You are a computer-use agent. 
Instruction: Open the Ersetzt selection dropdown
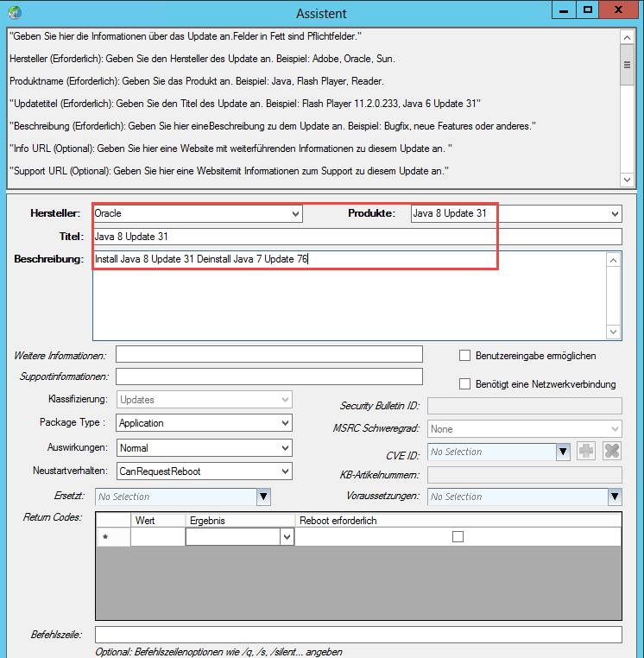263,497
